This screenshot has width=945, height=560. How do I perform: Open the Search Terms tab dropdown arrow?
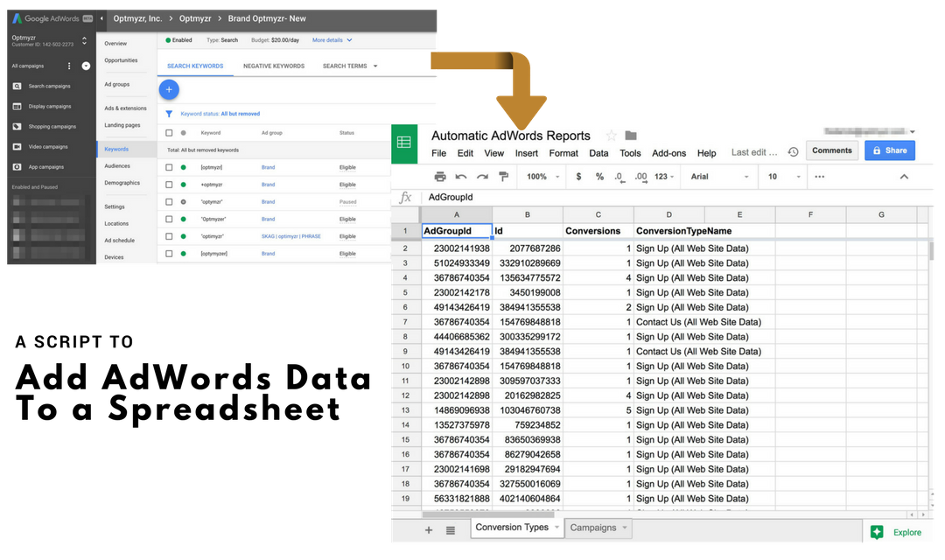pos(375,66)
